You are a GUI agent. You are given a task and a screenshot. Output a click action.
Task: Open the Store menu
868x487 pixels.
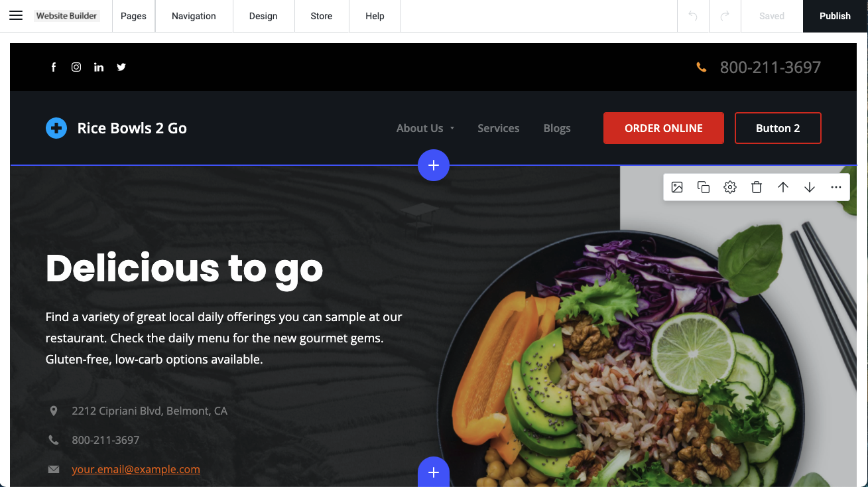[x=322, y=16]
